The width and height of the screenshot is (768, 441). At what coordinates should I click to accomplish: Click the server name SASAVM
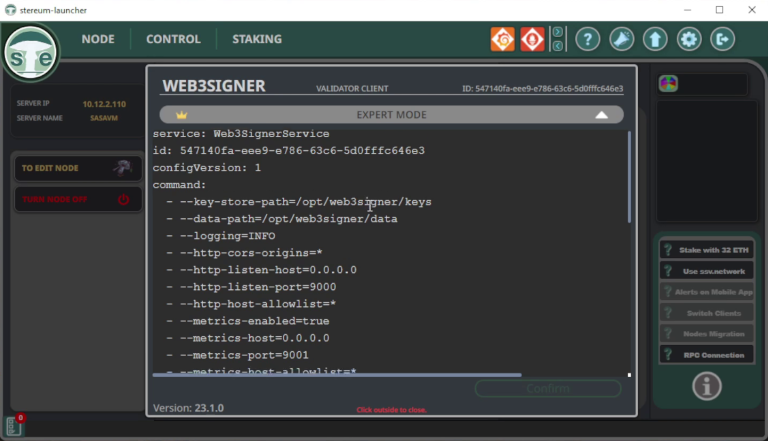click(x=104, y=118)
